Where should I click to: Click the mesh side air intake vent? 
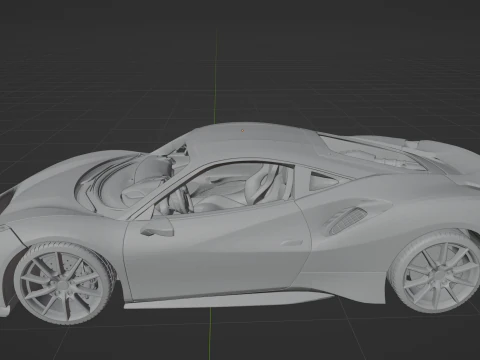[348, 220]
